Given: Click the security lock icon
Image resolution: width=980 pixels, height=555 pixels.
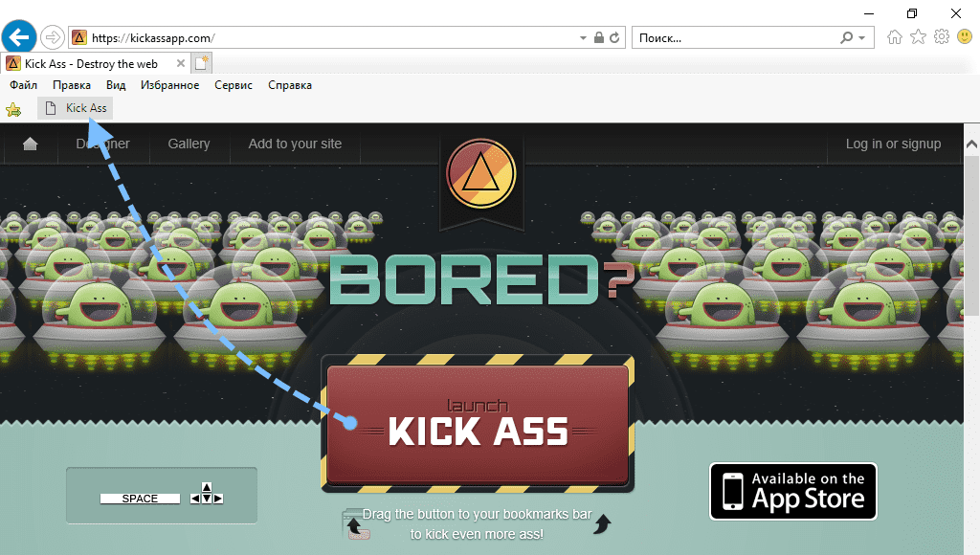Looking at the screenshot, I should click(x=599, y=37).
